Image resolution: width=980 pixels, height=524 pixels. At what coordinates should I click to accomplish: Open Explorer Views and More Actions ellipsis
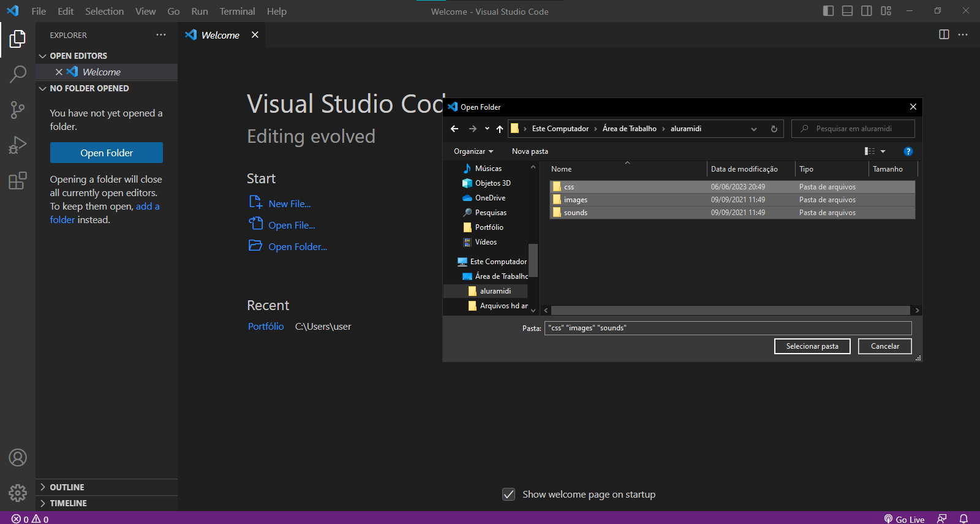(161, 35)
